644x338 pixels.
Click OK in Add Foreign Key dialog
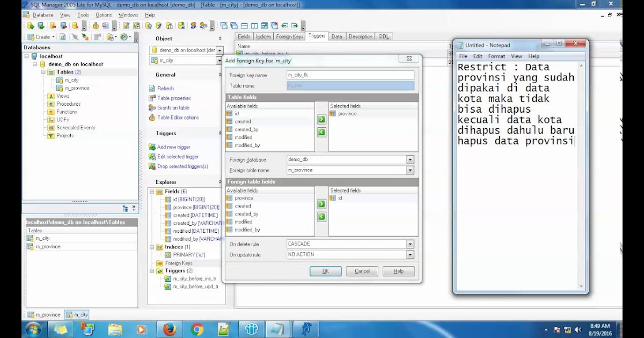326,271
